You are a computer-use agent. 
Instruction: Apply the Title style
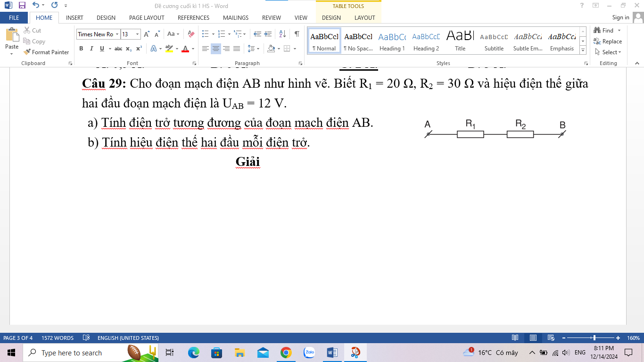460,41
